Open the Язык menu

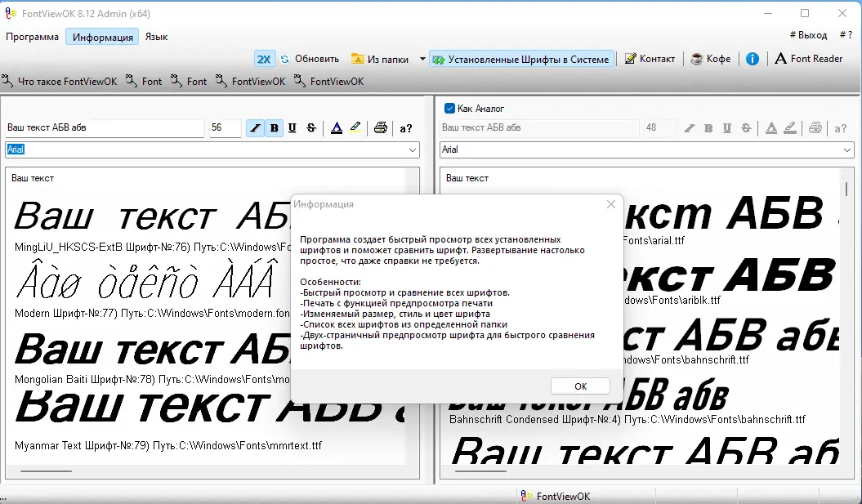coord(156,37)
